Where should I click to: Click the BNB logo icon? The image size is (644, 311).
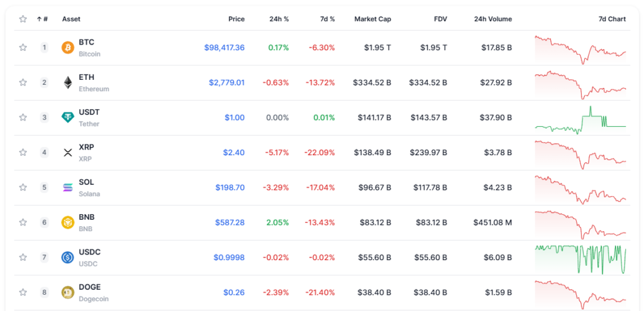pyautogui.click(x=68, y=222)
